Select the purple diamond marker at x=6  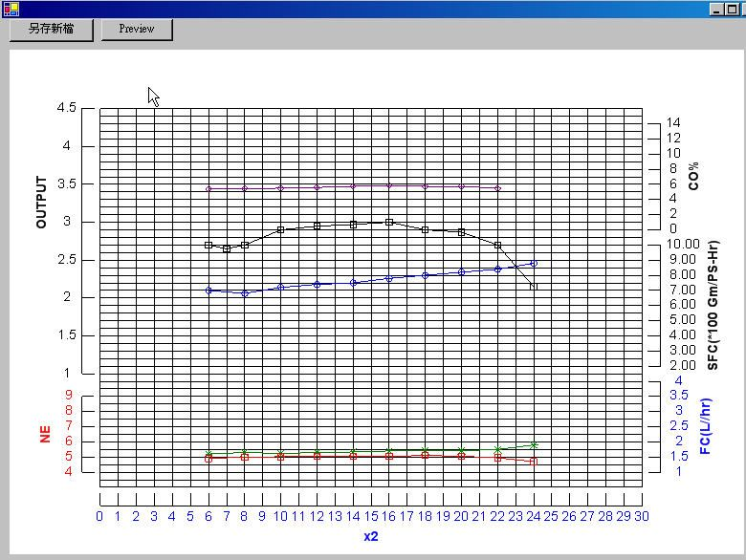208,189
